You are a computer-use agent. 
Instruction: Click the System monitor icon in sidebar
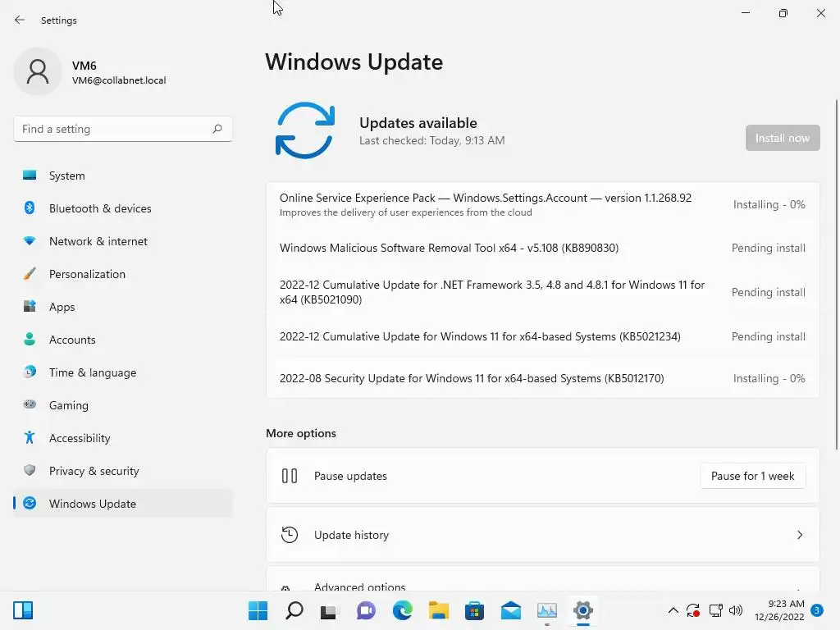coord(30,176)
